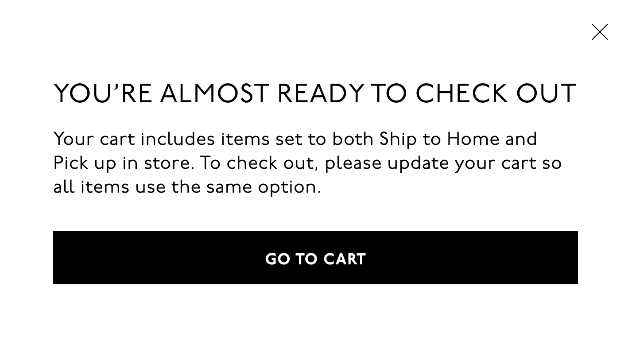
Task: Close the checkout dialog with the X
Action: click(x=600, y=32)
